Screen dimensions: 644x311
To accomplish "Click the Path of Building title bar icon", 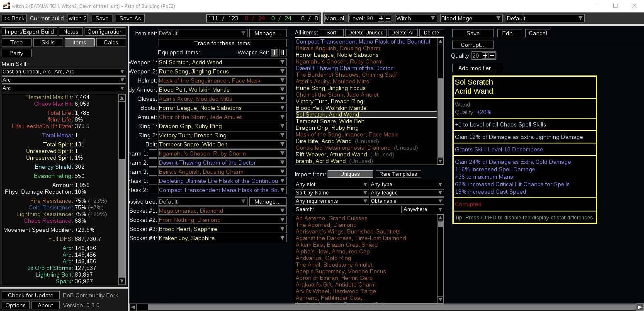I will click(6, 6).
